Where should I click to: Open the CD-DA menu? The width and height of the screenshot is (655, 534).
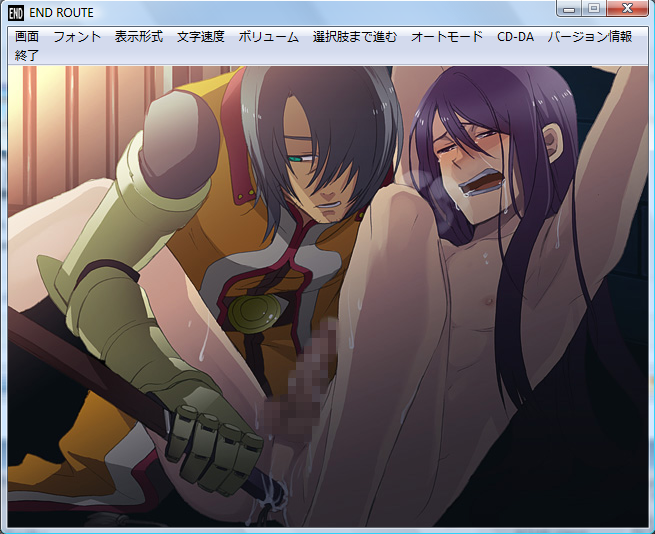(515, 37)
